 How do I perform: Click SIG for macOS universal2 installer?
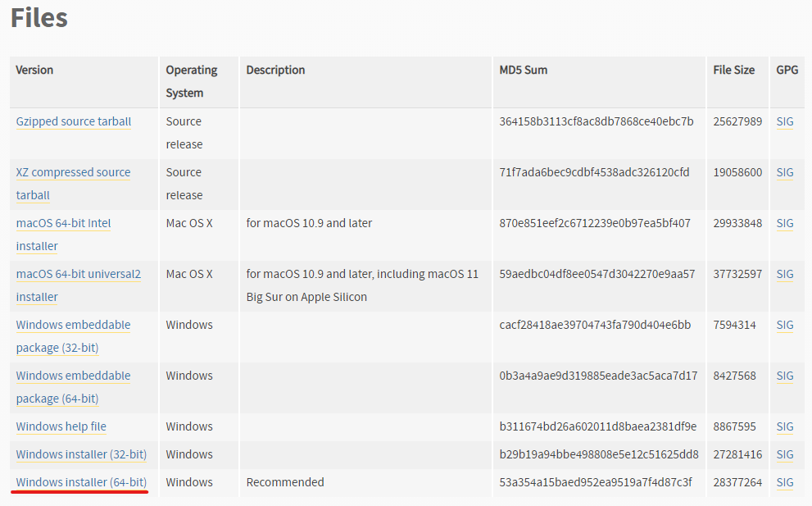tap(785, 274)
